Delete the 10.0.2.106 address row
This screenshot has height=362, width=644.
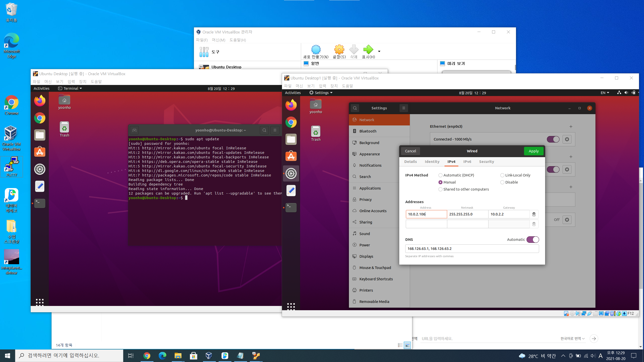click(x=534, y=214)
